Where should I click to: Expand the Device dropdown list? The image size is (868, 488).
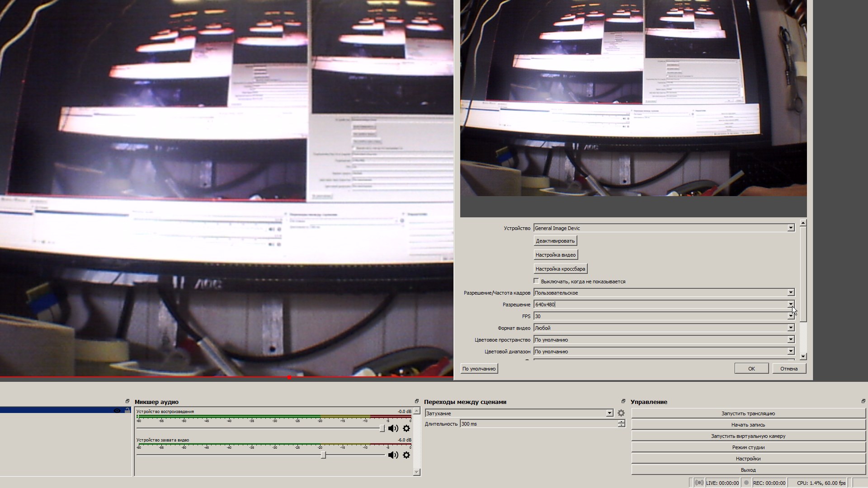pos(791,228)
